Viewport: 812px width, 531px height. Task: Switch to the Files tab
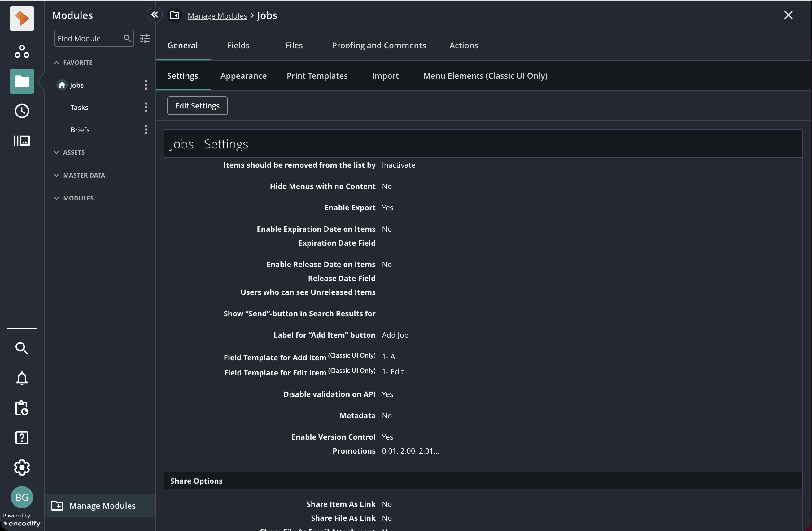click(x=294, y=46)
